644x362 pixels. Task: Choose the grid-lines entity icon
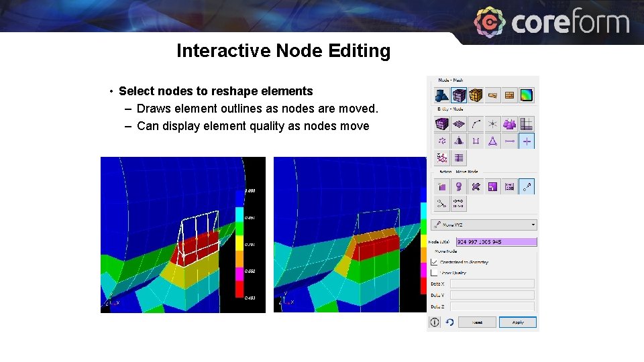coord(527,123)
